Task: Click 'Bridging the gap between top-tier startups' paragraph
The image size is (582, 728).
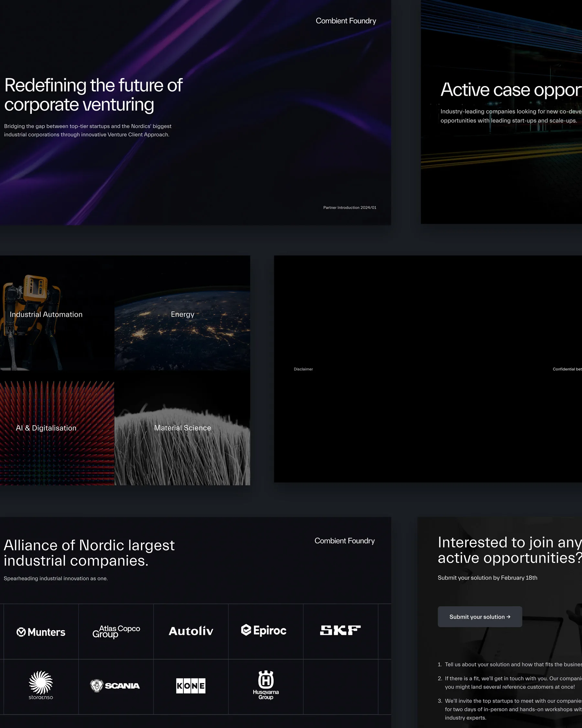Action: coord(88,130)
